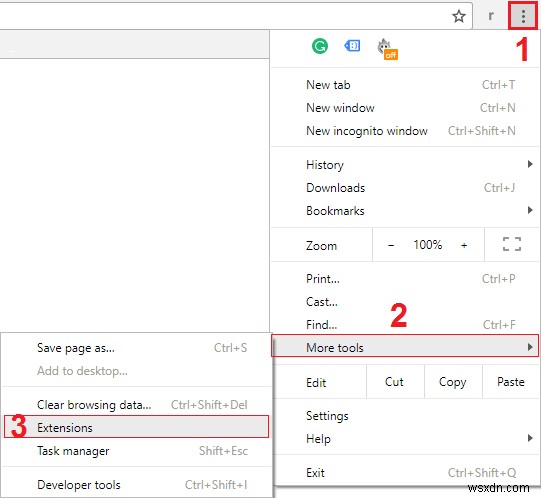Open Downloads menu entry
Screen dimensions: 541x498
pyautogui.click(x=405, y=188)
